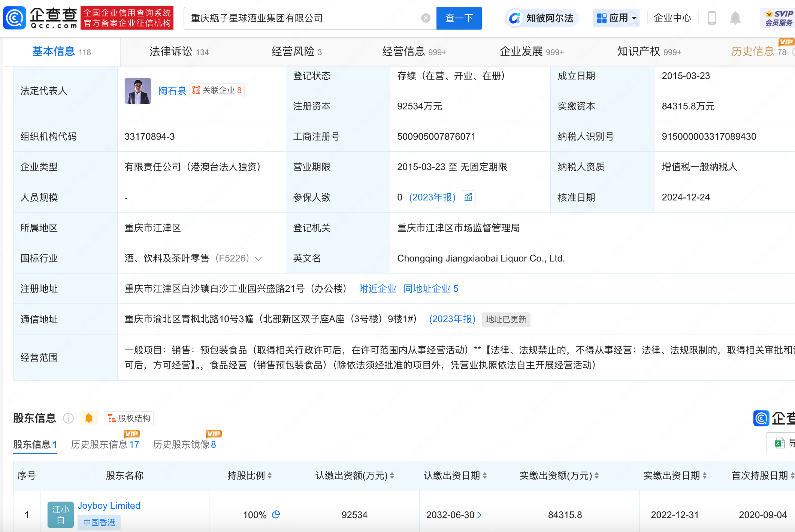
Task: Sort by 认缴出资日期 column
Action: [x=484, y=475]
